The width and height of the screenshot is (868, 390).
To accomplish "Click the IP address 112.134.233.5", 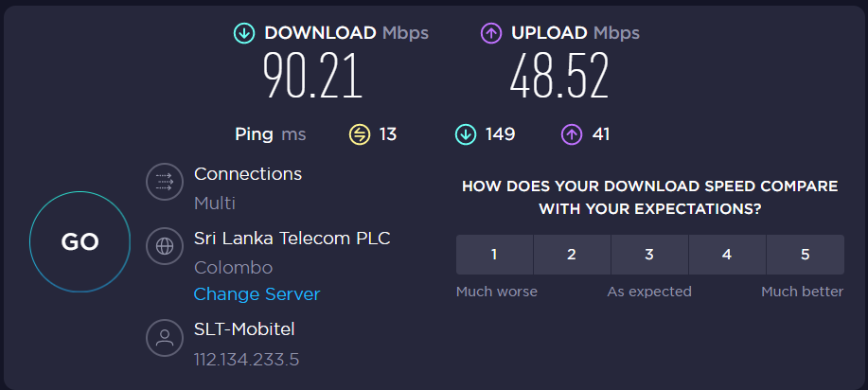I will tap(246, 360).
